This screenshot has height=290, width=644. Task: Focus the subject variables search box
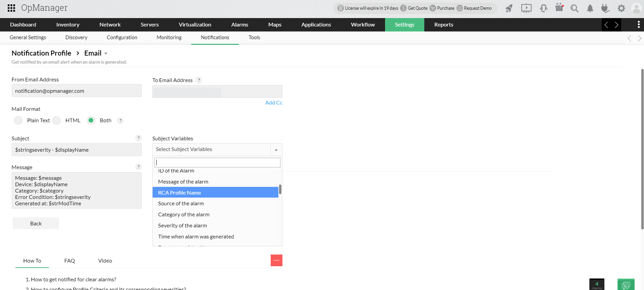coord(217,163)
